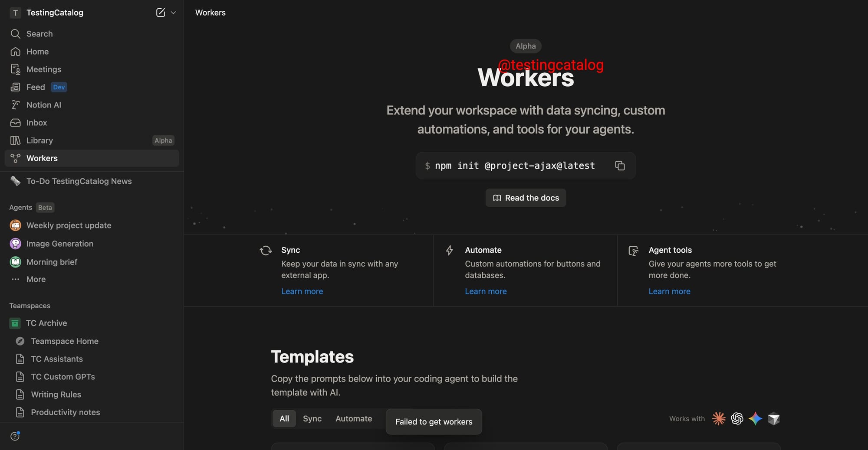Click the ChatGPT icon beside Works with
Screen dimensions: 868x450
pos(737,418)
